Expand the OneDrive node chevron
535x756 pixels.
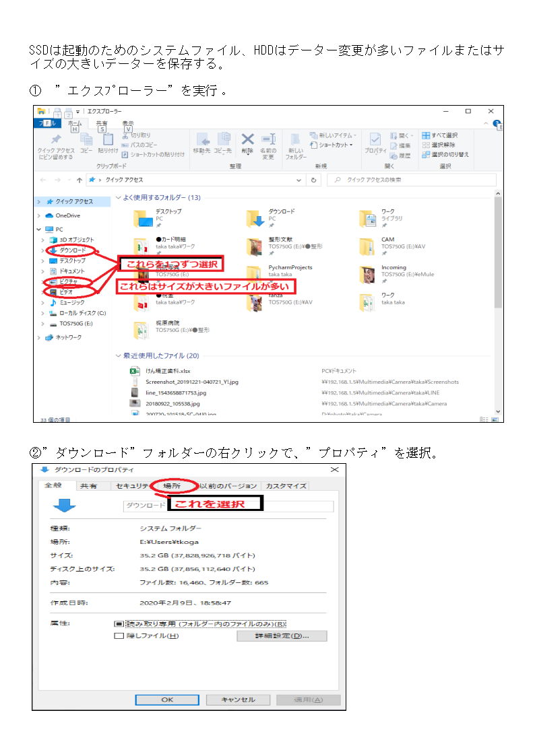(x=38, y=215)
